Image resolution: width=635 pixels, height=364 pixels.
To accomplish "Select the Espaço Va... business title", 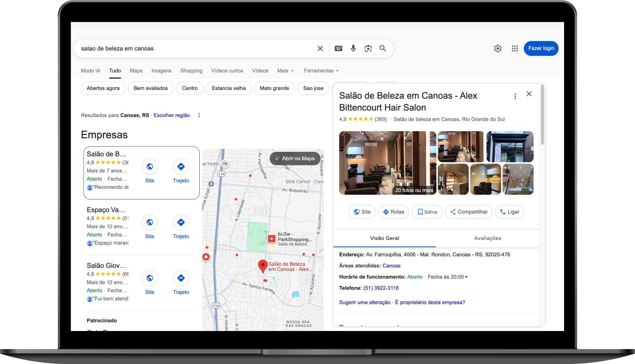I will click(x=106, y=210).
